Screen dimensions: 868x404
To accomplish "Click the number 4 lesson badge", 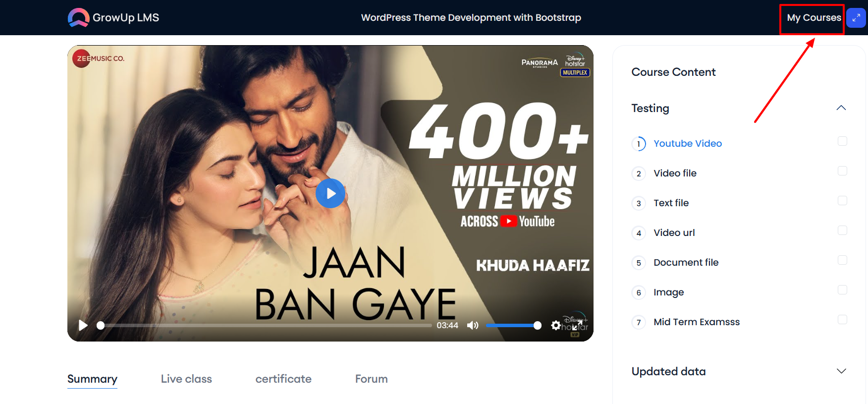I will pyautogui.click(x=639, y=233).
